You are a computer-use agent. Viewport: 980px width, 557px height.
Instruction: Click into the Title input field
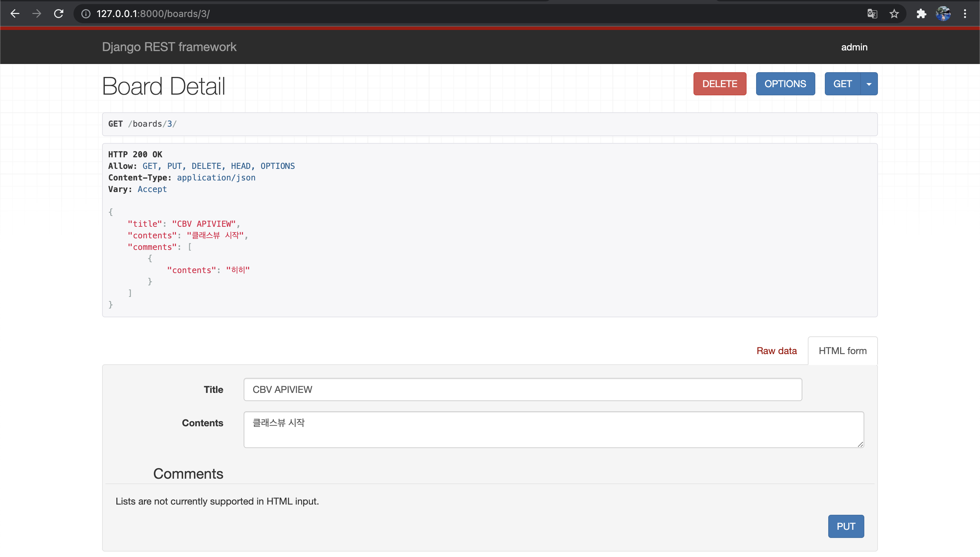point(522,389)
